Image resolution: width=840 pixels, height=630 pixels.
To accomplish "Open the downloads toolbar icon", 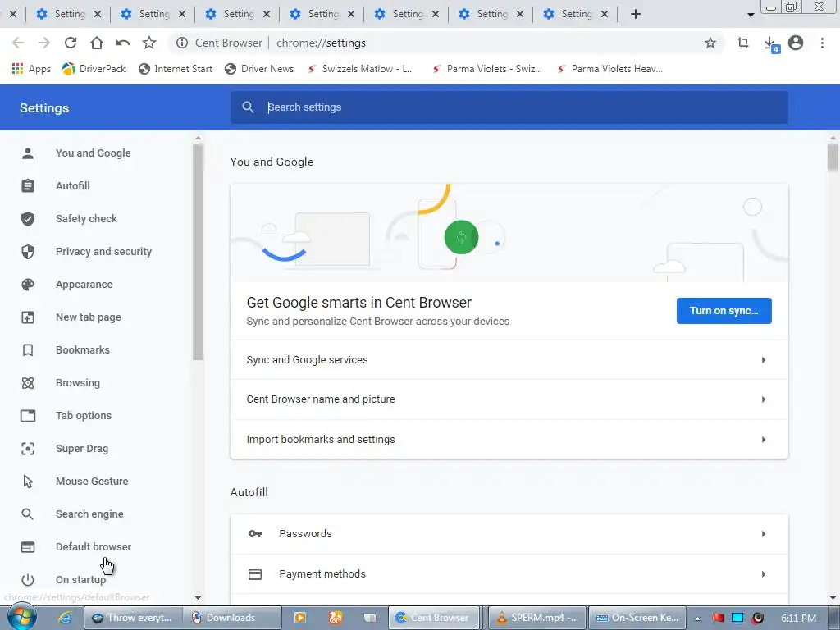I will click(x=770, y=44).
